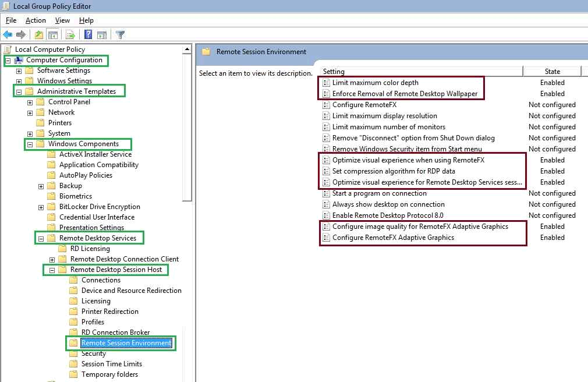Select Enforce Removal of Remote Desktop Wallpaper

tap(405, 94)
